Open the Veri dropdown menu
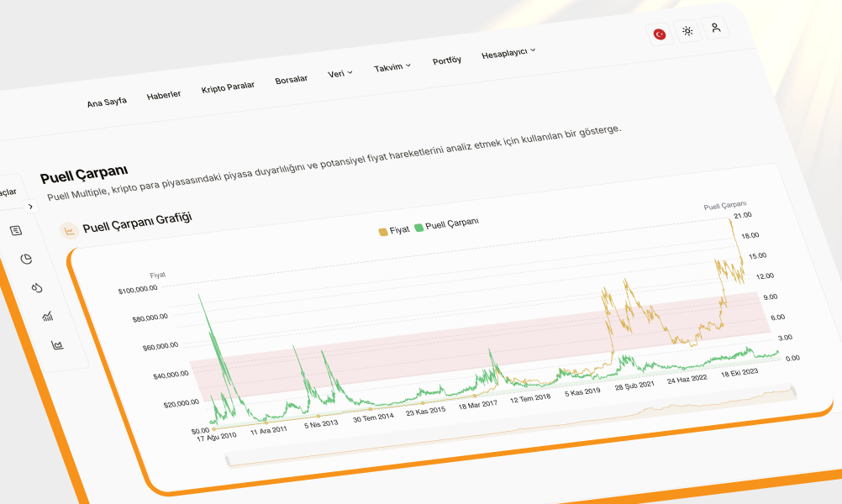 [339, 73]
